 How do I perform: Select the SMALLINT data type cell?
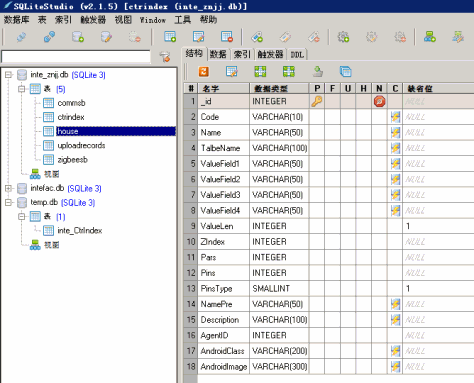pos(279,288)
